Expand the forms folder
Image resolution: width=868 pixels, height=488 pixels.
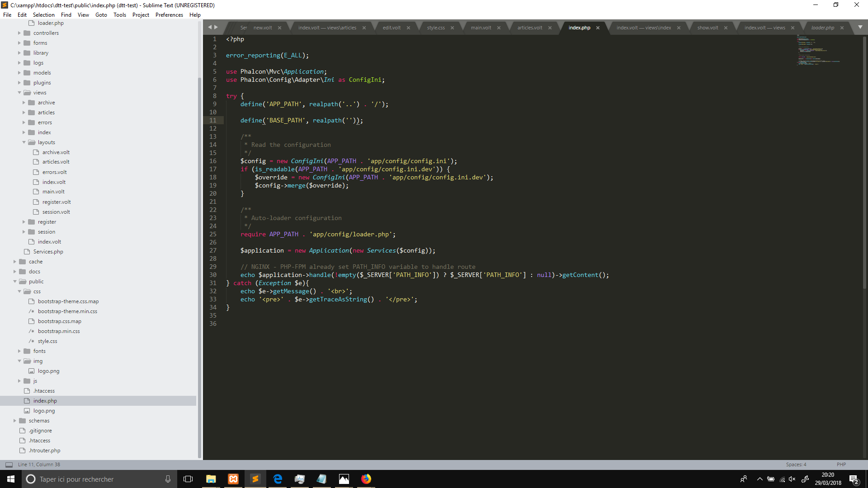pyautogui.click(x=19, y=43)
